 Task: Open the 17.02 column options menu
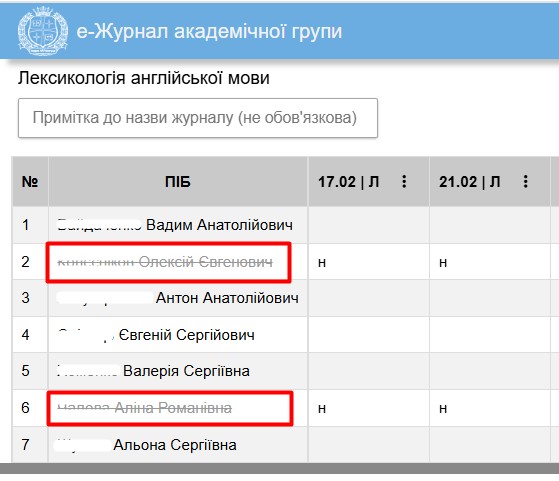[x=404, y=181]
